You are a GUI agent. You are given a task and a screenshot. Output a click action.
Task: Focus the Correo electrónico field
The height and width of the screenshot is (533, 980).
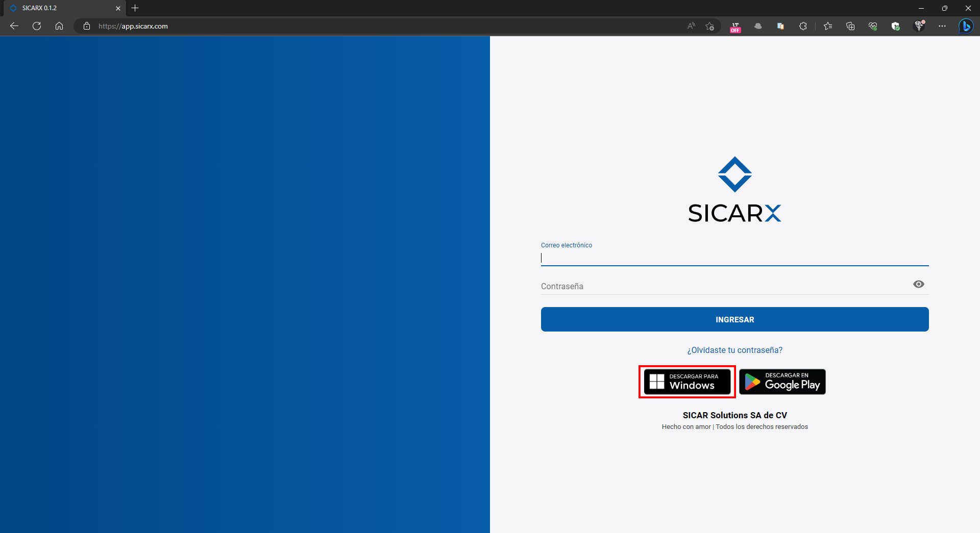(x=734, y=258)
